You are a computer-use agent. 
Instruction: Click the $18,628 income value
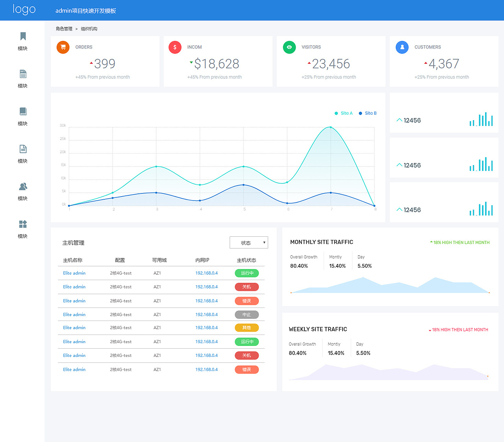(x=217, y=64)
